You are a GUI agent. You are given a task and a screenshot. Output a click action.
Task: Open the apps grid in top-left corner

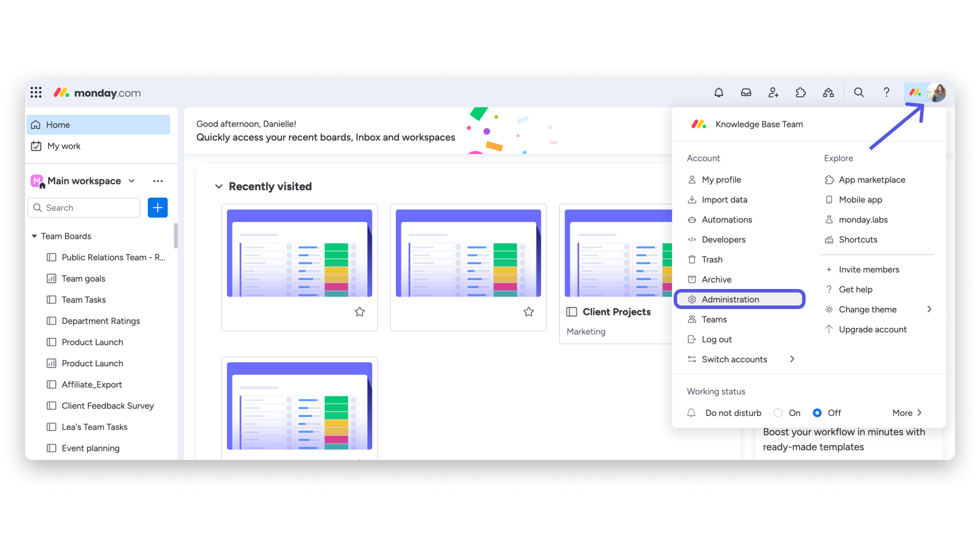click(x=35, y=92)
